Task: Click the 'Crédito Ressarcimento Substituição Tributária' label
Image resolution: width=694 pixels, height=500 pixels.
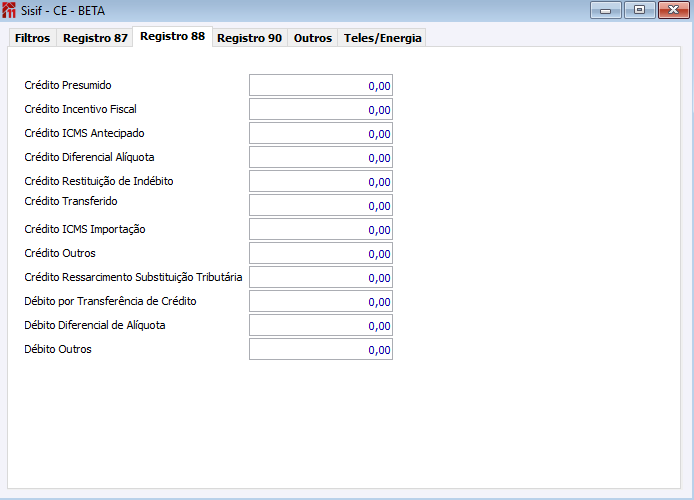Action: click(x=133, y=277)
